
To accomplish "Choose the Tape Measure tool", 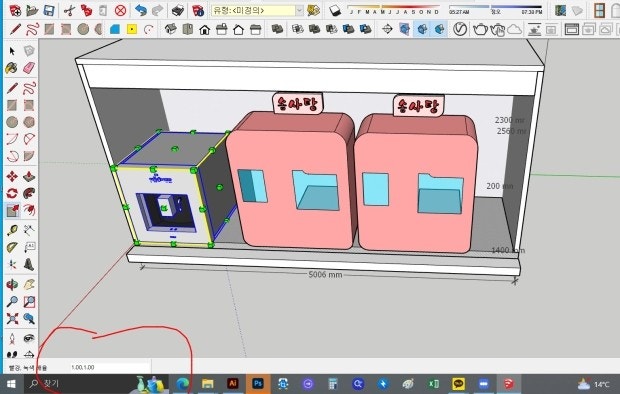I will click(12, 230).
